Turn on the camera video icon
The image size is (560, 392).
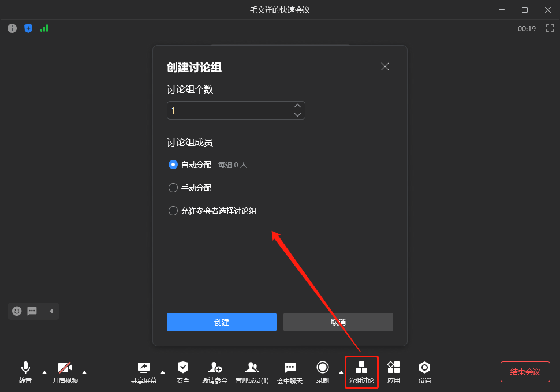(x=65, y=367)
